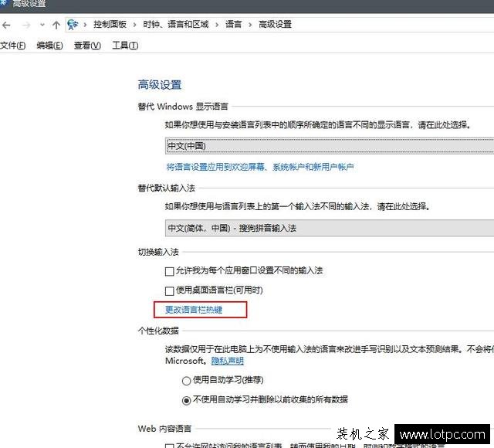Expand chevron after 语言 breadcrumb
The image size is (494, 448).
250,25
